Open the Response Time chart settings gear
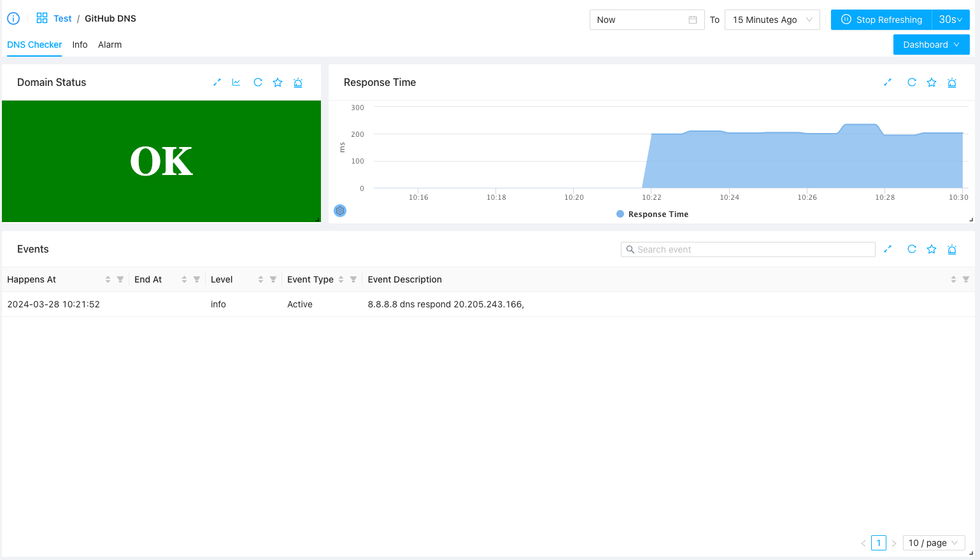This screenshot has height=560, width=980. point(340,211)
